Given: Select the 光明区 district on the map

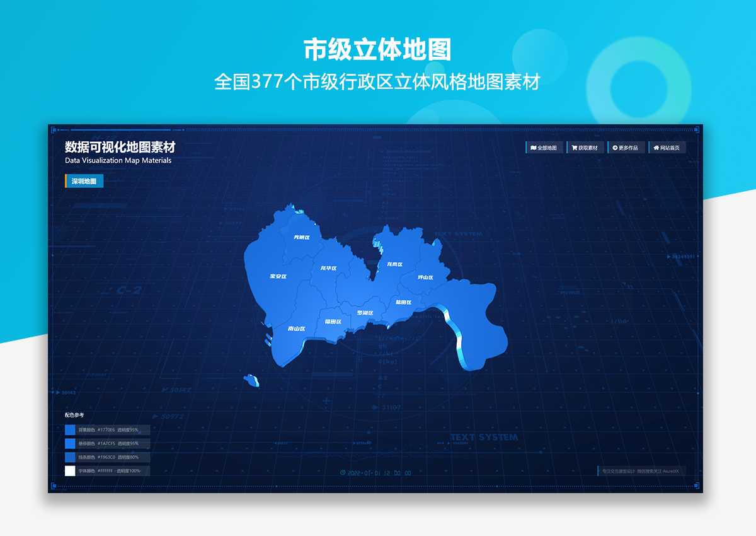Looking at the screenshot, I should [x=302, y=238].
